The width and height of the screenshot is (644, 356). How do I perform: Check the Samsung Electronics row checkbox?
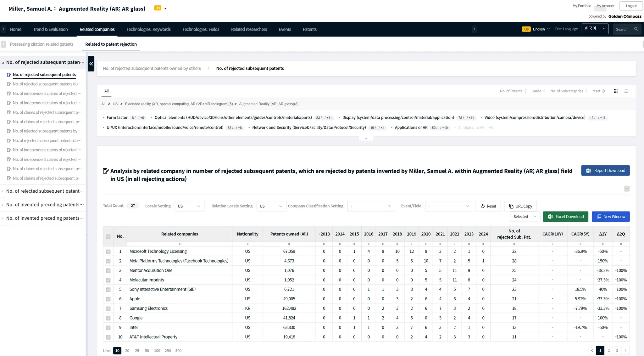coord(108,309)
